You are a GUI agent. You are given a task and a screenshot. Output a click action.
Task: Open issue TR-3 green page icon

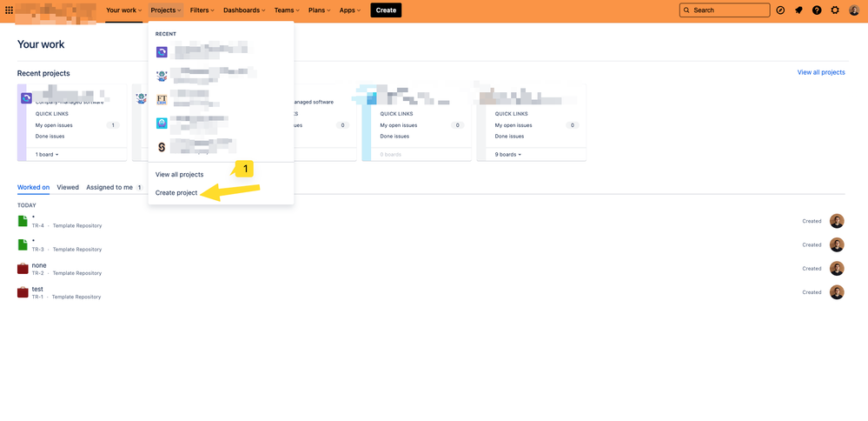pyautogui.click(x=23, y=244)
